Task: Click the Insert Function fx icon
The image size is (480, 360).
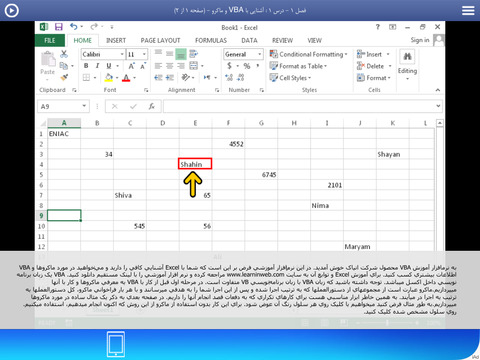Action: [x=152, y=106]
